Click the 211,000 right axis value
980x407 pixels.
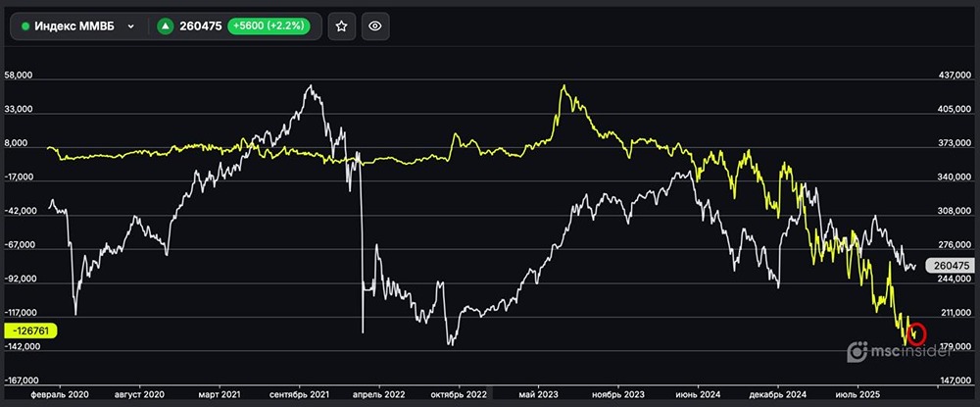(956, 313)
